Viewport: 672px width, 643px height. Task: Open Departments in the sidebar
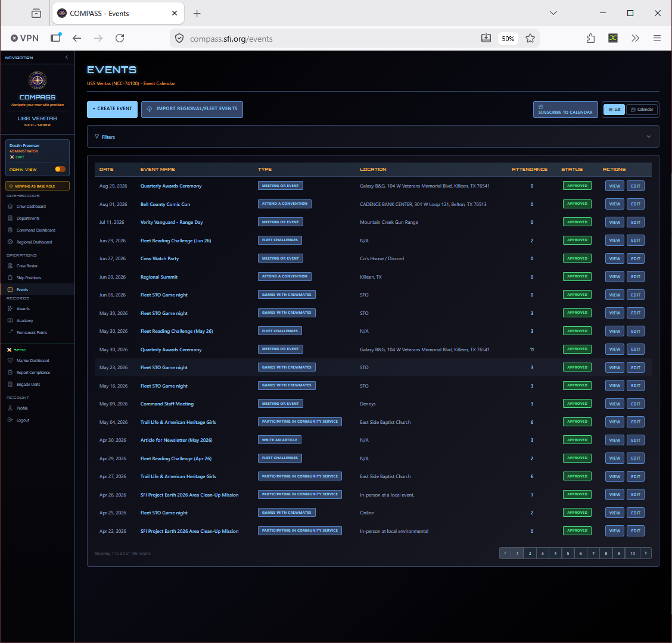(x=28, y=218)
